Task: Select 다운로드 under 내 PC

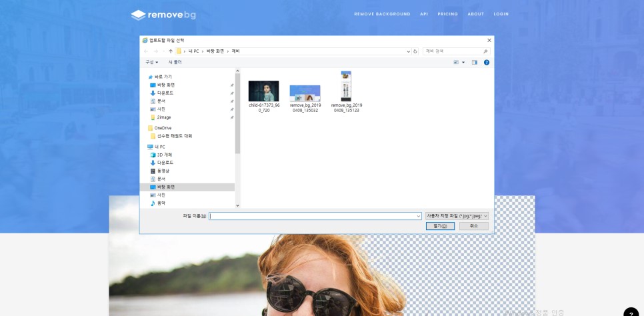Action: (165, 163)
